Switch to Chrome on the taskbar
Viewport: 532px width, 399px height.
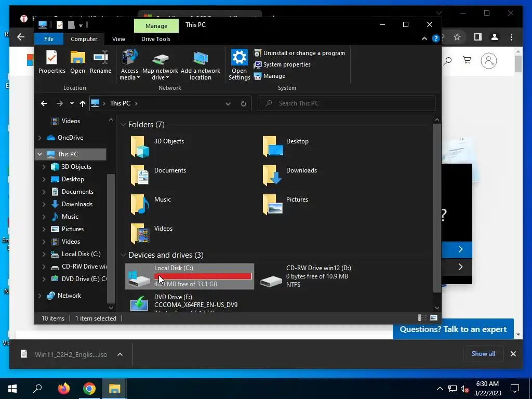(89, 389)
